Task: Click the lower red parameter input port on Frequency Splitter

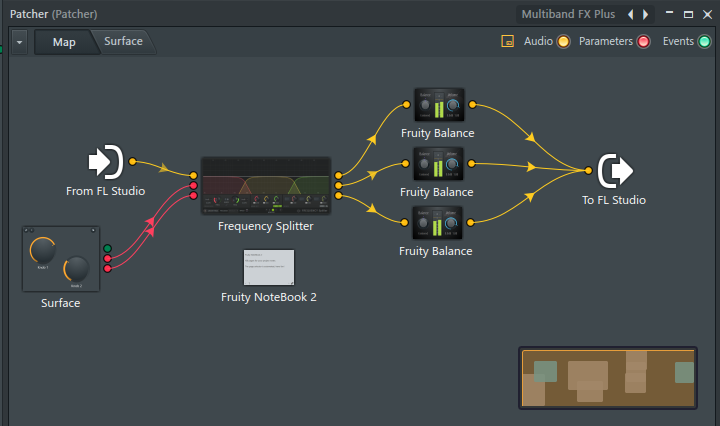Action: [193, 196]
